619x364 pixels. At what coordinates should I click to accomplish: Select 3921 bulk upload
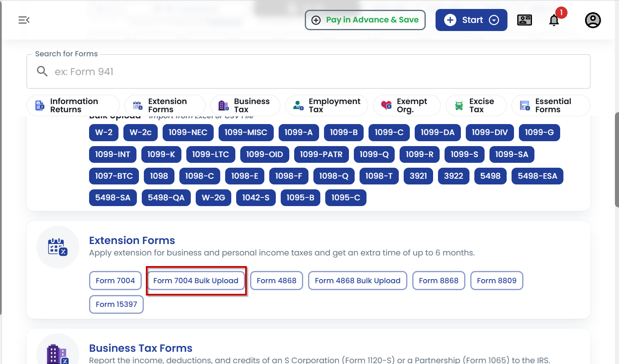tap(418, 176)
